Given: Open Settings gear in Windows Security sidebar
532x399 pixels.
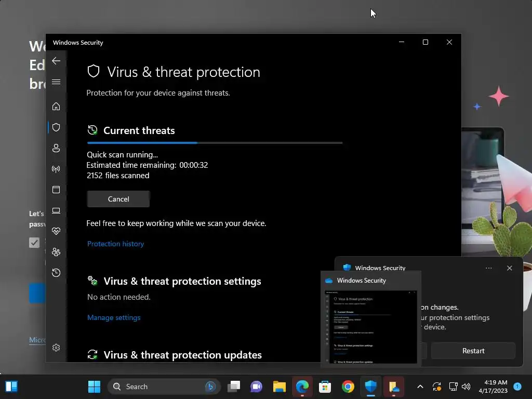Looking at the screenshot, I should (56, 348).
